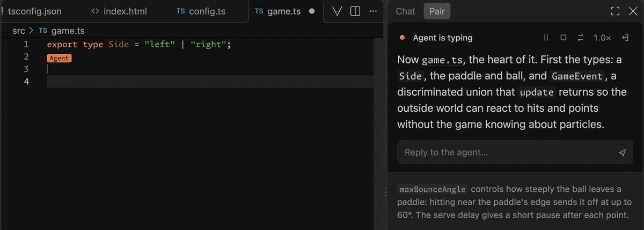The width and height of the screenshot is (644, 230).
Task: Click the src breadcrumb segment
Action: point(19,31)
